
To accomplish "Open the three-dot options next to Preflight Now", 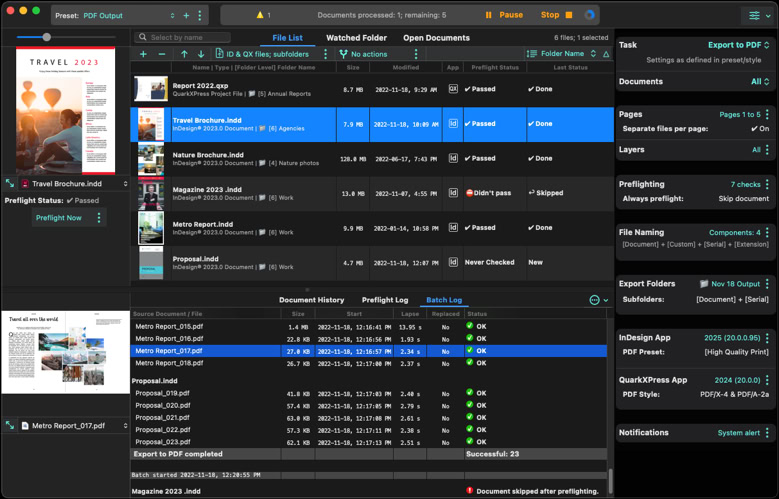I will point(98,217).
